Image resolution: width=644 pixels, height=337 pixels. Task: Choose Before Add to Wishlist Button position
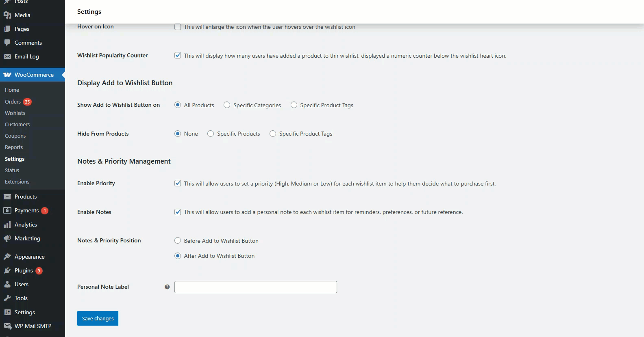pyautogui.click(x=178, y=240)
